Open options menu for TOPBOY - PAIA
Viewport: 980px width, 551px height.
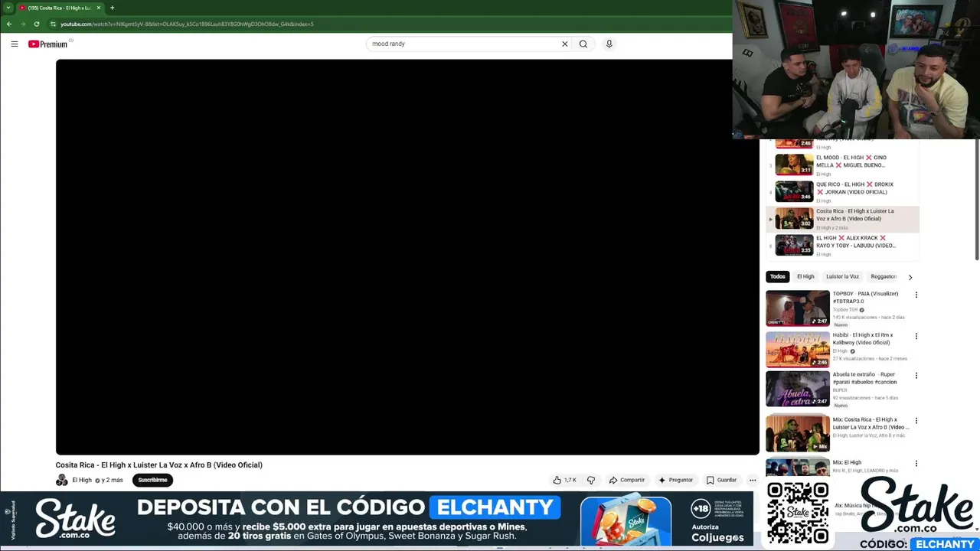916,295
